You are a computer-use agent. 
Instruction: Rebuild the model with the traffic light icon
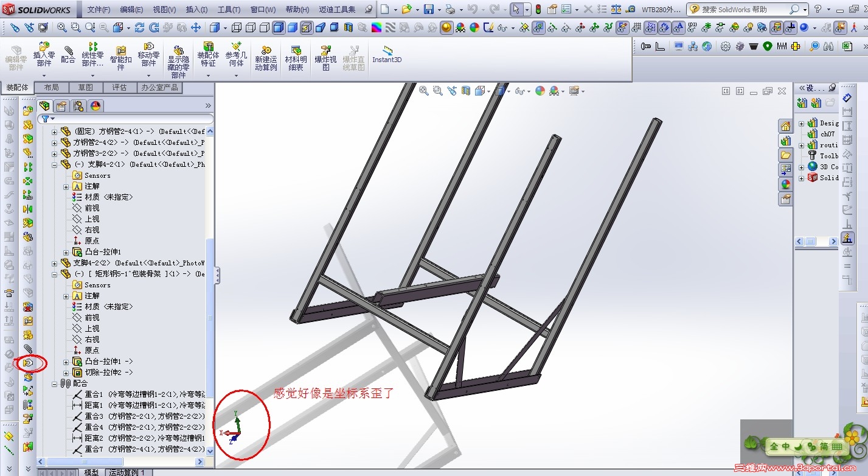click(x=538, y=9)
